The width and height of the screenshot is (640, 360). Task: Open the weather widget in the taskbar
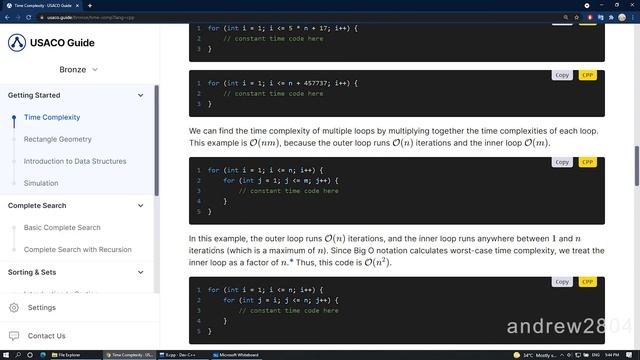point(535,355)
